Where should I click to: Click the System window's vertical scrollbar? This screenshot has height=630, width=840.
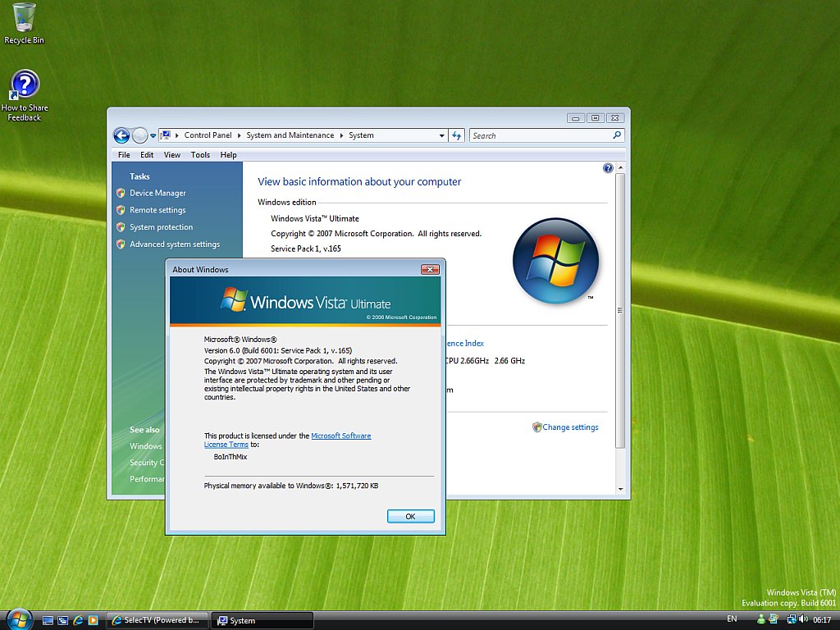click(619, 328)
